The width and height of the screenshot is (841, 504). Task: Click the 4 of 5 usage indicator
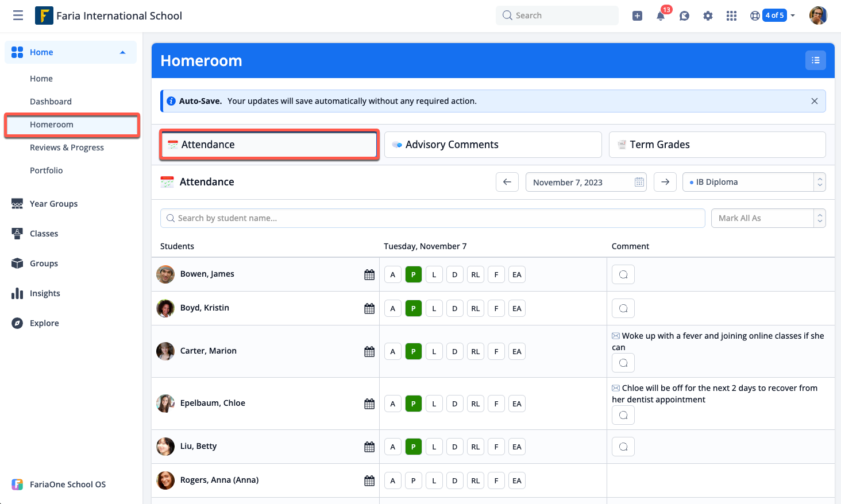pyautogui.click(x=774, y=15)
